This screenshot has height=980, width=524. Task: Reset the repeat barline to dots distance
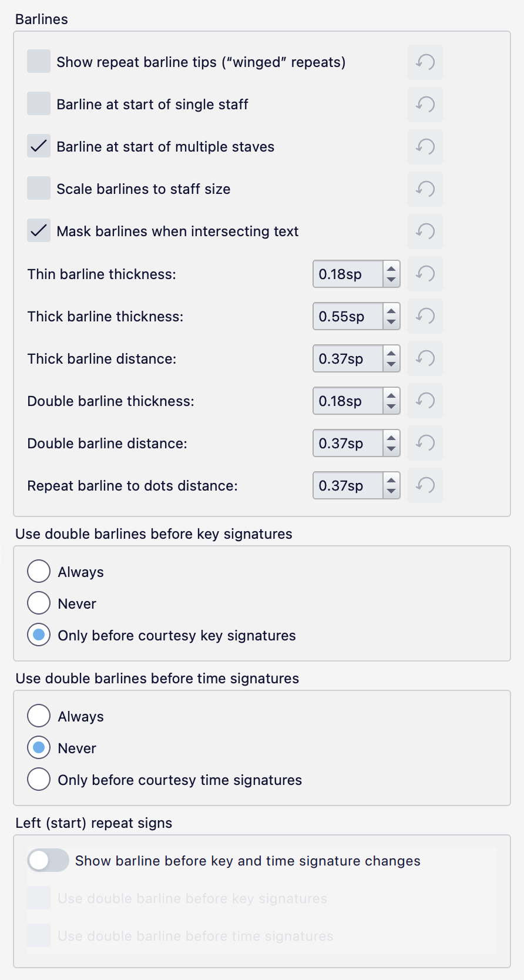(425, 485)
